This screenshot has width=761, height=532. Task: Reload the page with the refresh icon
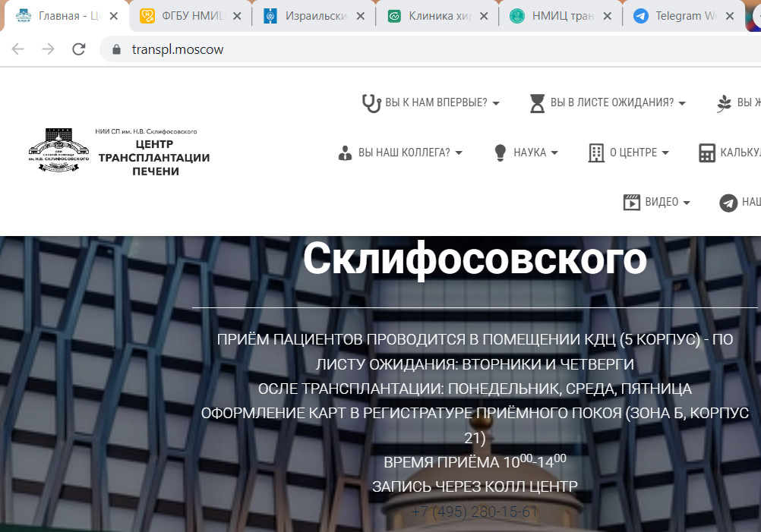click(79, 49)
